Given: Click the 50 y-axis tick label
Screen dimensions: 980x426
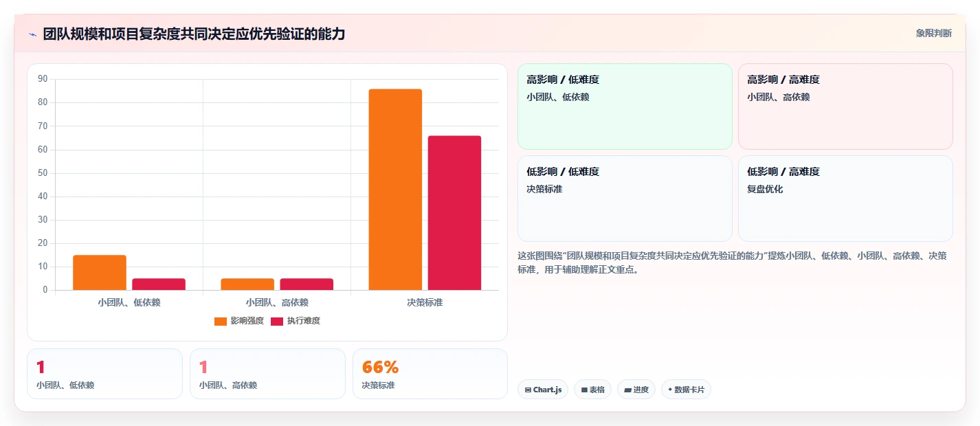Looking at the screenshot, I should pos(43,173).
